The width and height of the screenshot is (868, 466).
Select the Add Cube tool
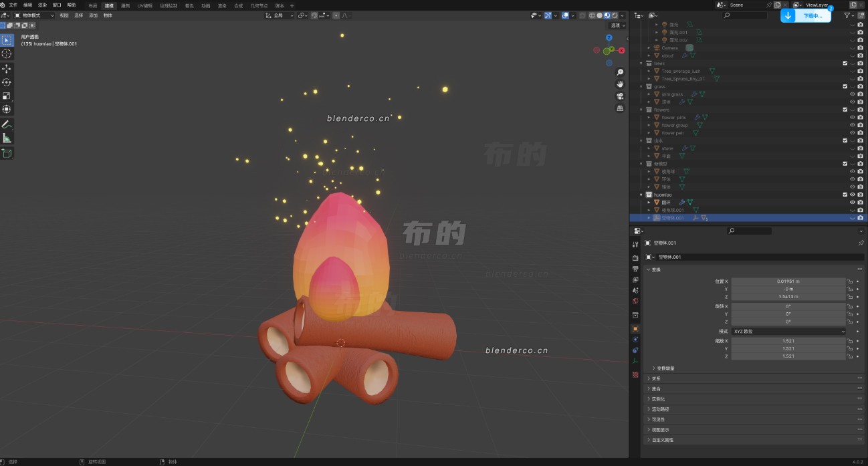7,153
